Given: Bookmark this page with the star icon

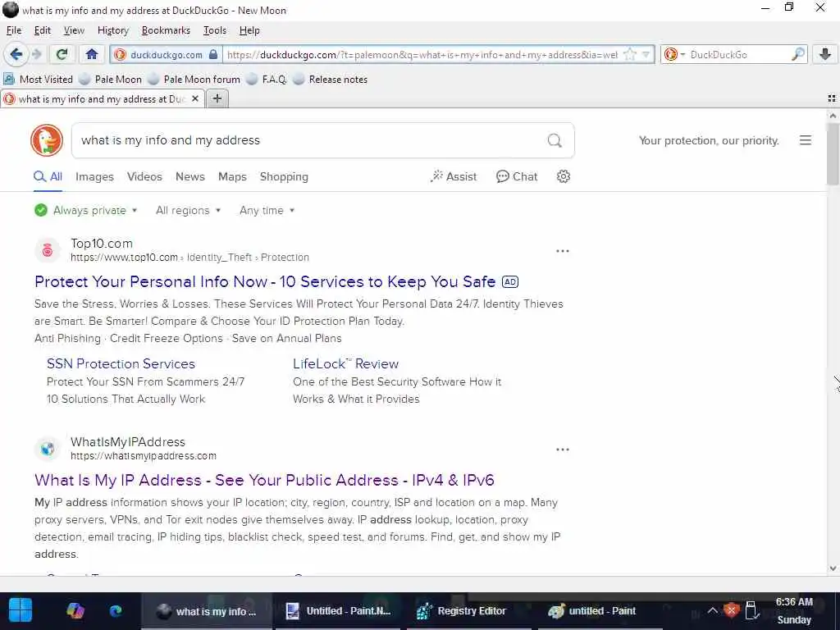Looking at the screenshot, I should click(x=631, y=54).
